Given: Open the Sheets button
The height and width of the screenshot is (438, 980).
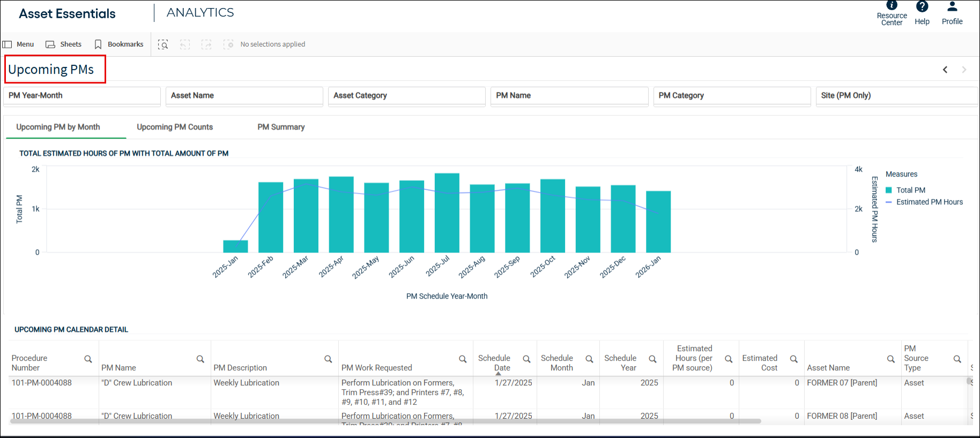Looking at the screenshot, I should click(x=64, y=44).
